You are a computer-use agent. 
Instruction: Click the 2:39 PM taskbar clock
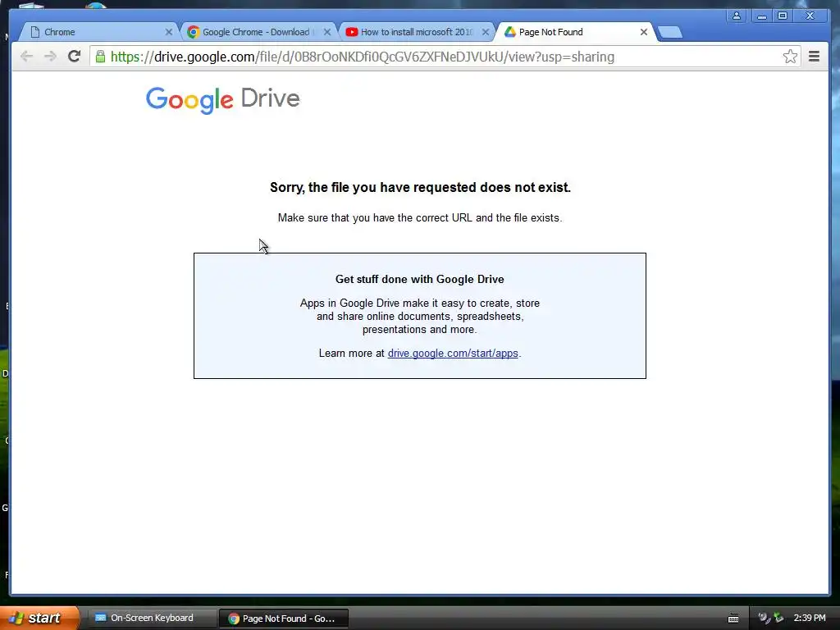[810, 618]
